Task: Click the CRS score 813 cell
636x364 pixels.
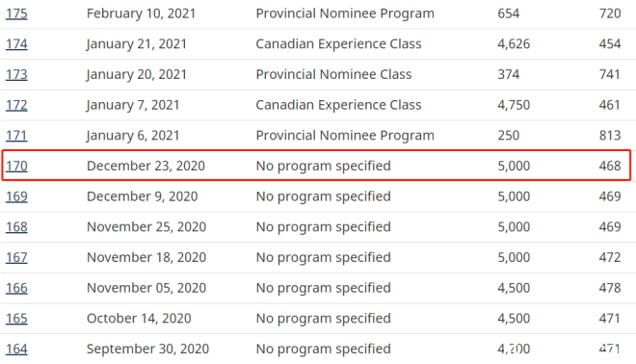Action: click(610, 136)
